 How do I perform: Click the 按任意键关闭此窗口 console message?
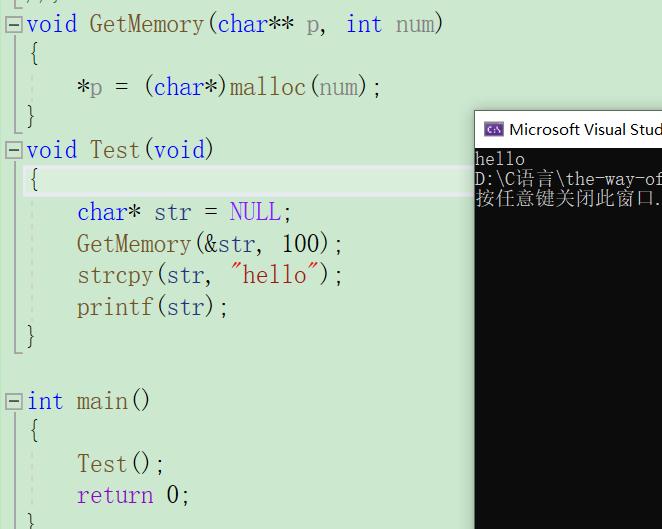coord(568,198)
